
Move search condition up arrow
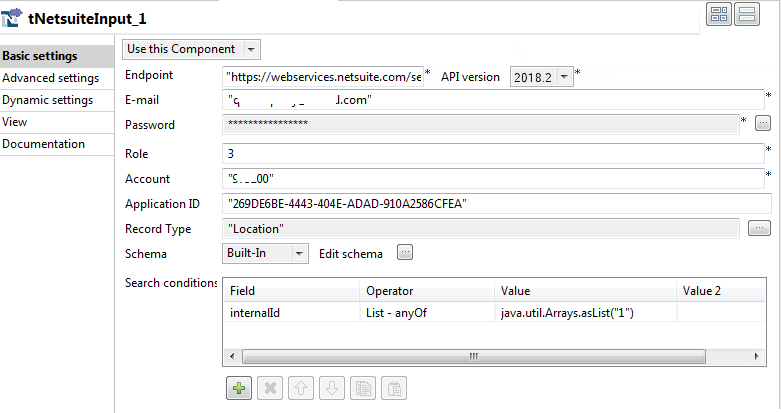(301, 388)
